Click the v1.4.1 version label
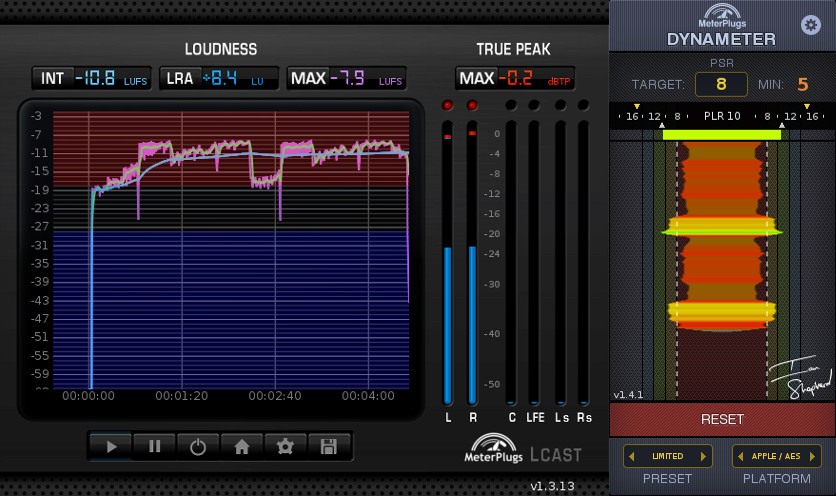836x496 pixels. click(x=628, y=395)
